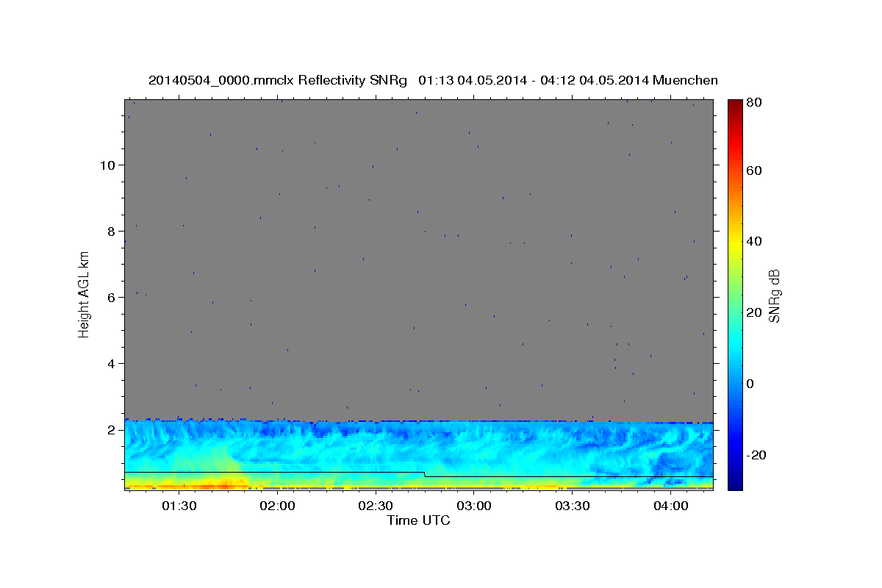The image size is (882, 588).
Task: Click the height tick label 2
Action: [111, 429]
